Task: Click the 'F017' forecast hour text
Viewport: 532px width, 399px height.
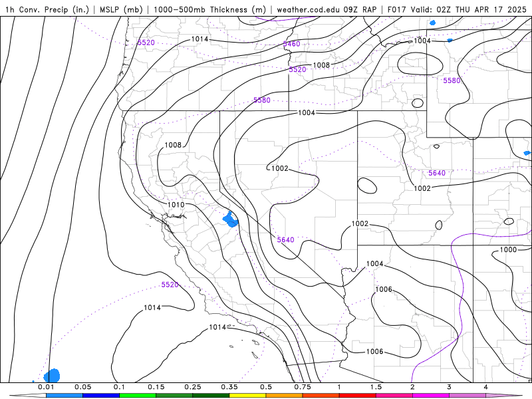Action: (396, 9)
